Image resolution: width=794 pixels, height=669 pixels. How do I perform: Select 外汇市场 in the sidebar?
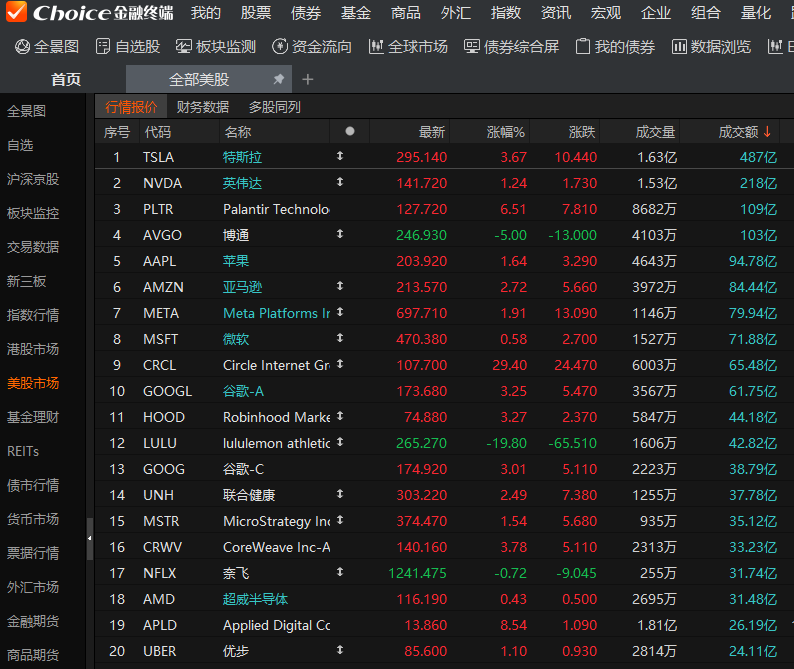(33, 587)
